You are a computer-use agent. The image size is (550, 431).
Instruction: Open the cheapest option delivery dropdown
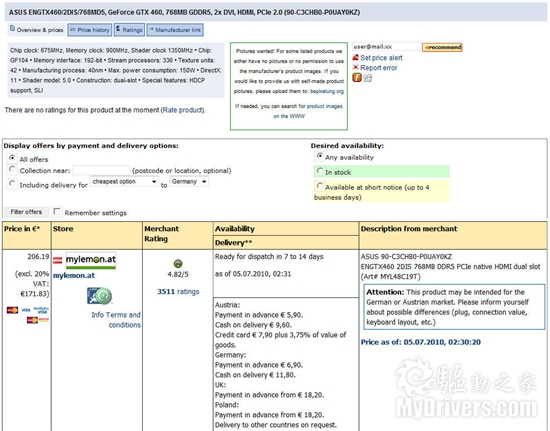(125, 182)
